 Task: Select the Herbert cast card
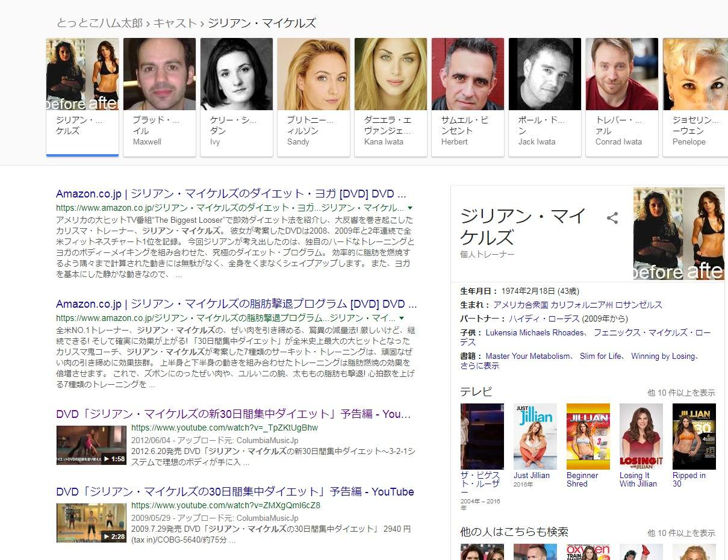pos(468,97)
